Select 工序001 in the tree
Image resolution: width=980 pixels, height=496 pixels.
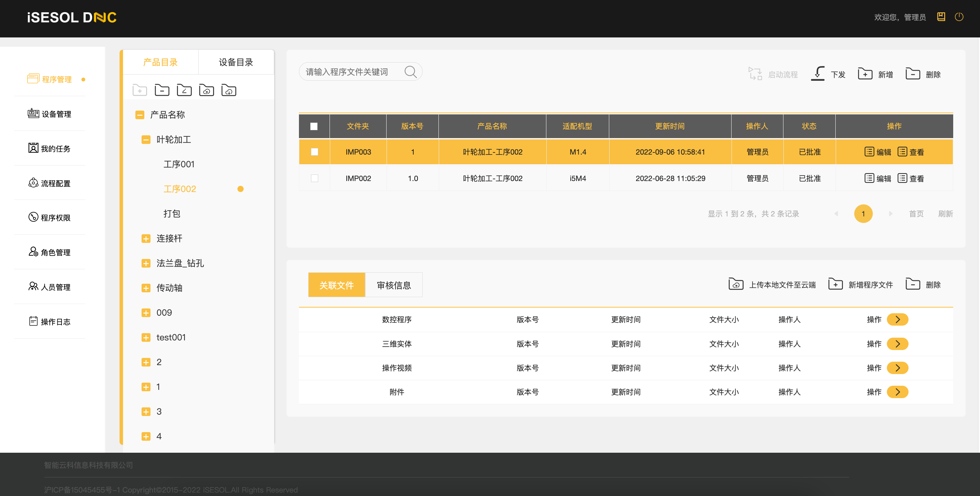[x=179, y=164]
